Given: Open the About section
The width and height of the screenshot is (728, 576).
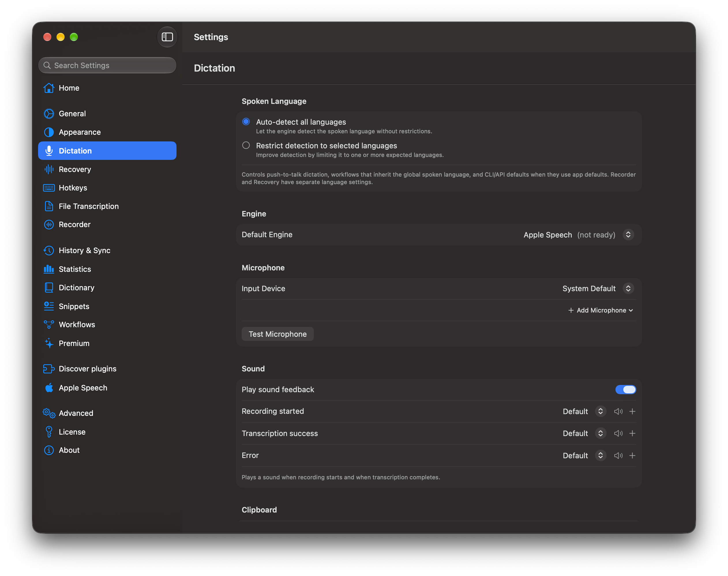Looking at the screenshot, I should point(107,450).
